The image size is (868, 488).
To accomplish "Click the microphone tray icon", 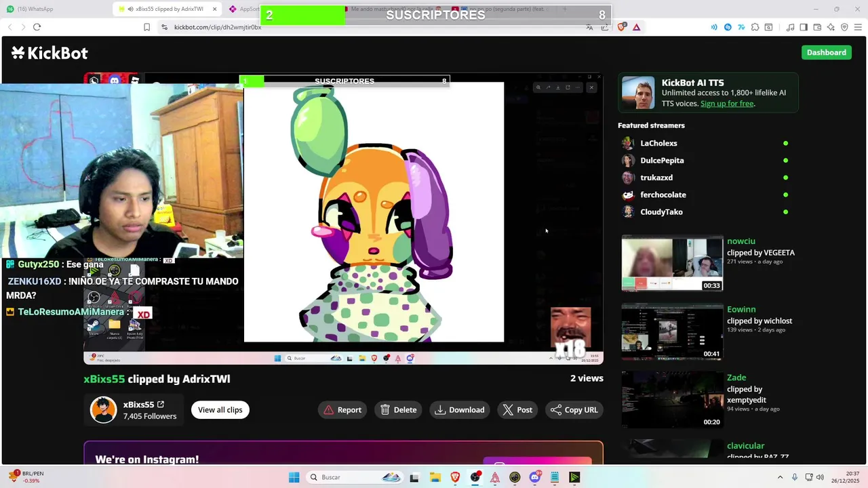I will coord(795,477).
